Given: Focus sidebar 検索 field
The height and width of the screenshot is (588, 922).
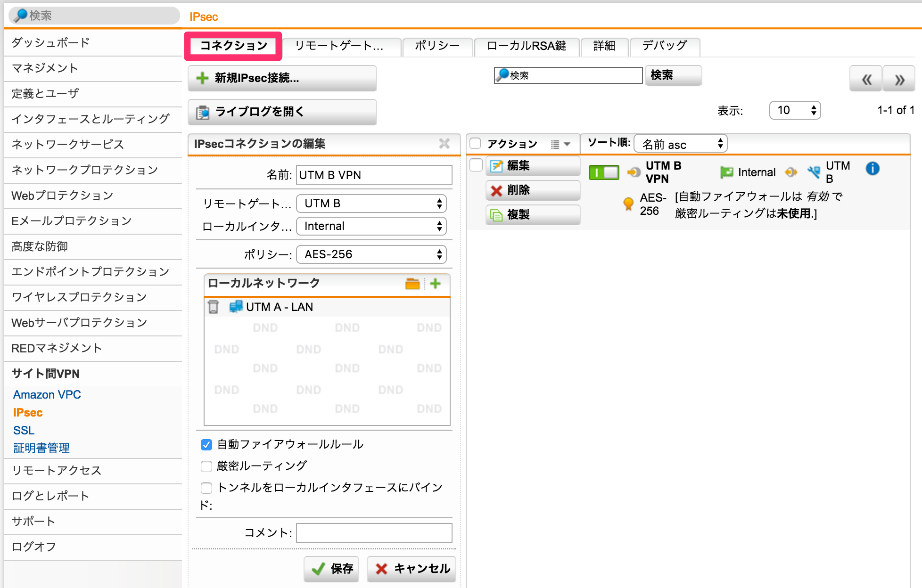Looking at the screenshot, I should [x=94, y=16].
